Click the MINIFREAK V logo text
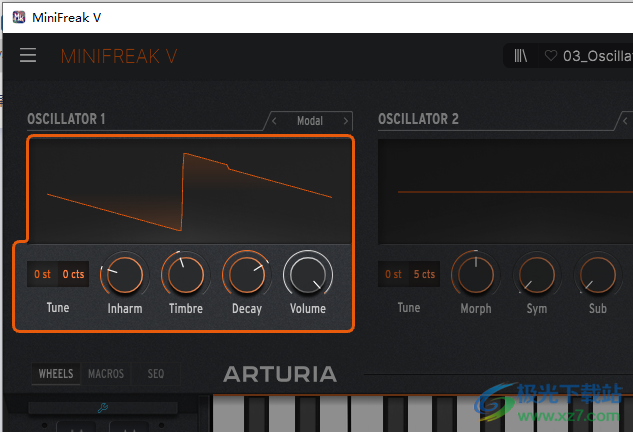Image resolution: width=633 pixels, height=432 pixels. pyautogui.click(x=119, y=56)
